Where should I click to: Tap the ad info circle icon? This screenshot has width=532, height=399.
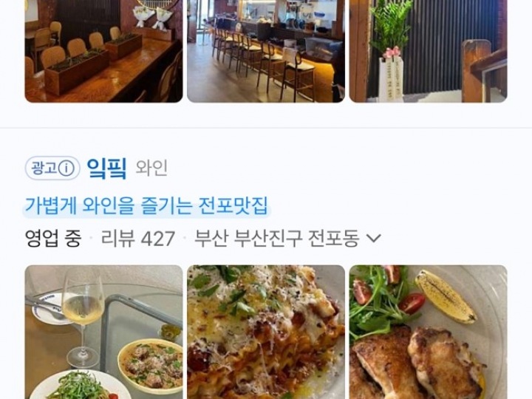click(x=66, y=168)
